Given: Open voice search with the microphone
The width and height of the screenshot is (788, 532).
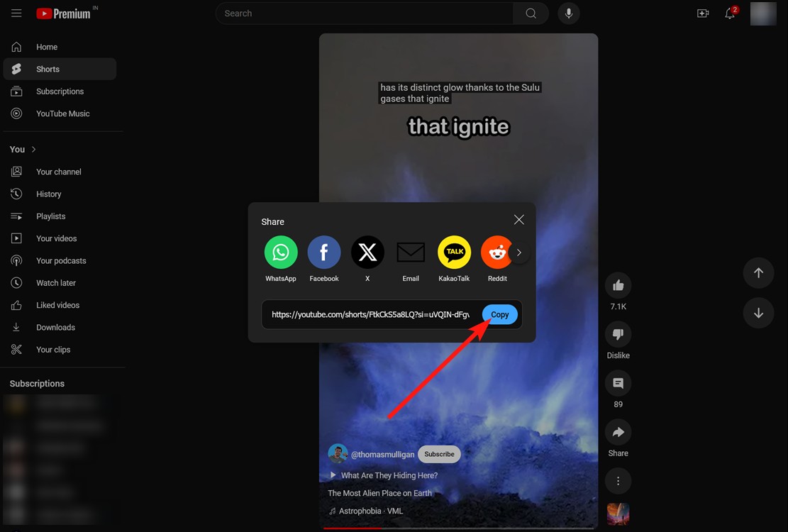Looking at the screenshot, I should pos(568,13).
